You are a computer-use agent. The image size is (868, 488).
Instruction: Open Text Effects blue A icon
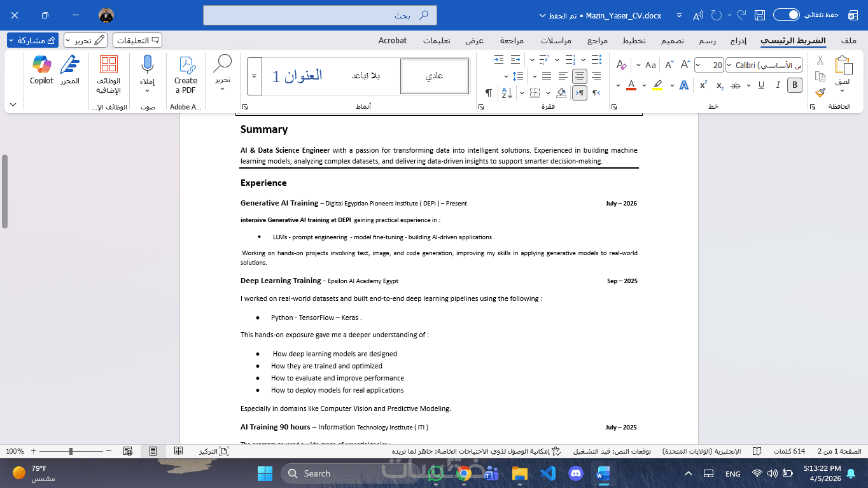coord(683,85)
